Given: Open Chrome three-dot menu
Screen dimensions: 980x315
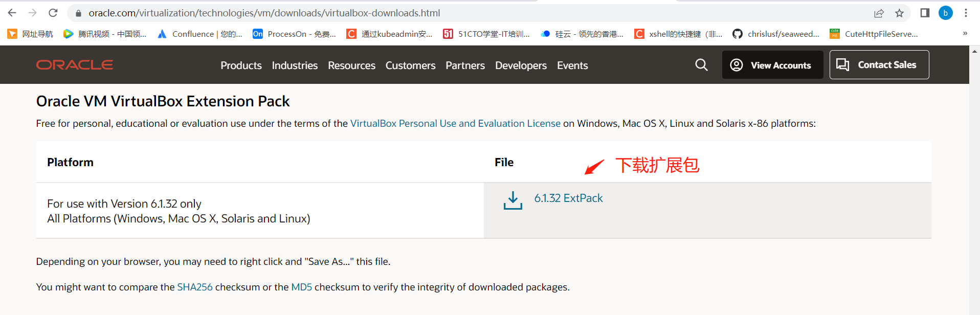Looking at the screenshot, I should click(966, 13).
